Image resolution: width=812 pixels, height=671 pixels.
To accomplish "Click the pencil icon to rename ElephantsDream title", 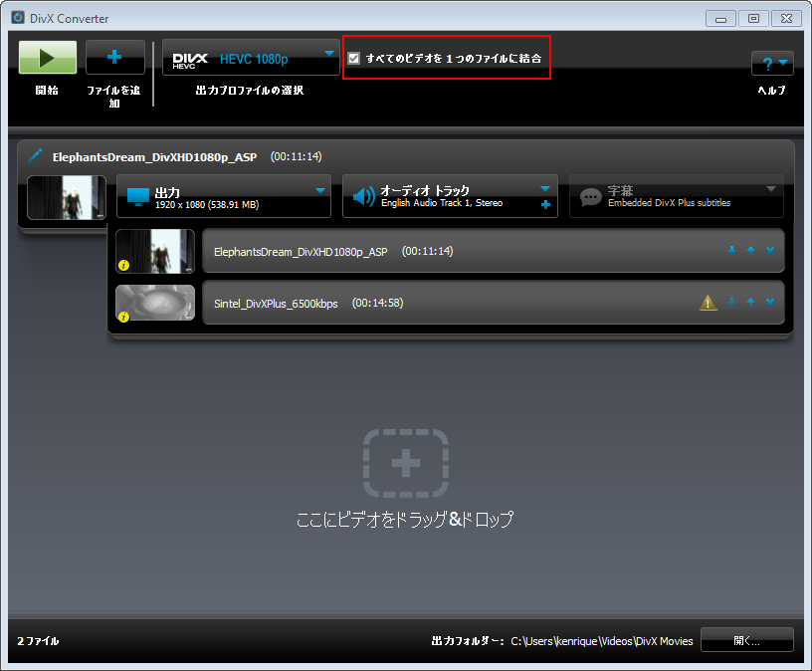I will 35,155.
